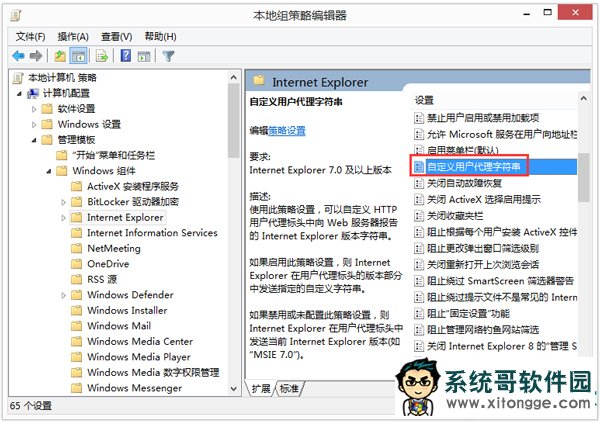Open Help via the question mark icon

pos(126,56)
